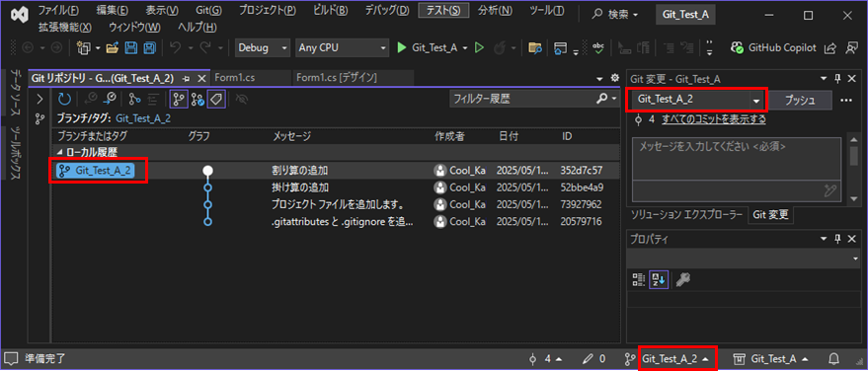The height and width of the screenshot is (371, 868).
Task: Open the Any CPU platform dropdown
Action: click(342, 48)
